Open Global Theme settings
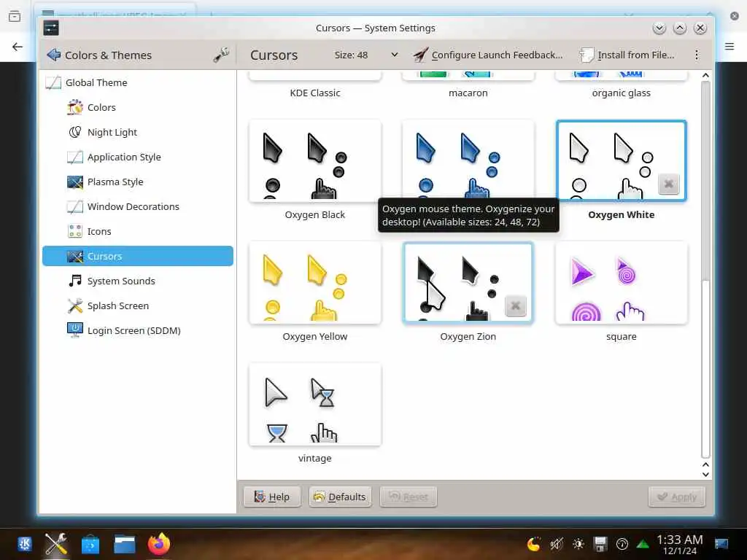Screen dimensions: 747x560 coord(137,82)
